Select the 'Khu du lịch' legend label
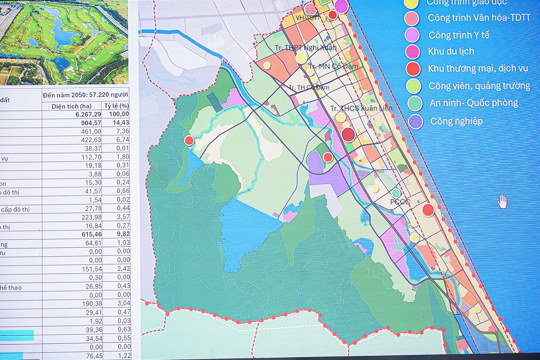This screenshot has height=360, width=540. [451, 51]
